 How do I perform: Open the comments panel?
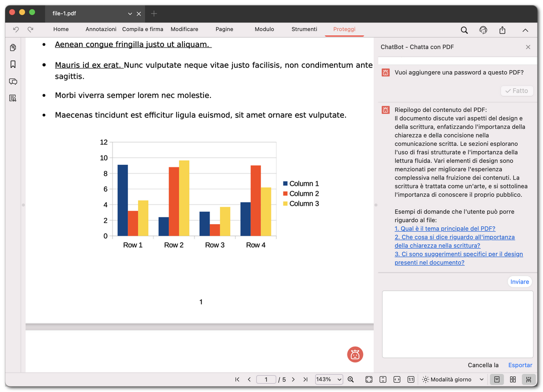pyautogui.click(x=13, y=81)
